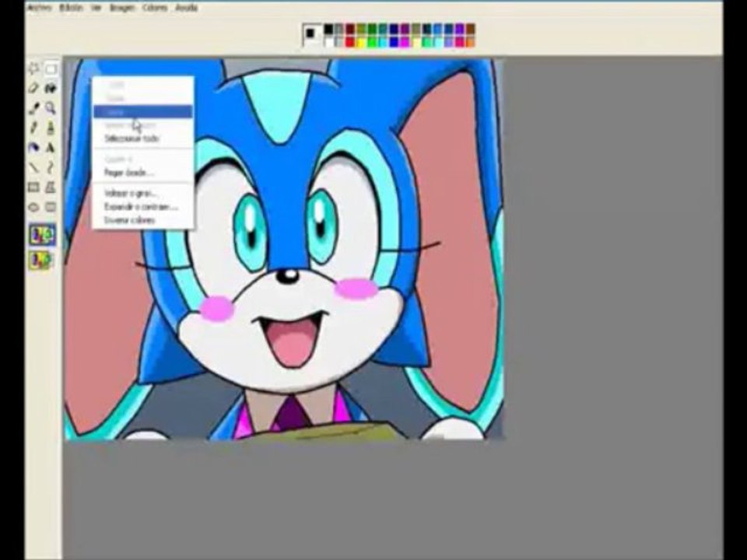The height and width of the screenshot is (560, 747).
Task: Open the Ayuda menu
Action: click(x=186, y=8)
